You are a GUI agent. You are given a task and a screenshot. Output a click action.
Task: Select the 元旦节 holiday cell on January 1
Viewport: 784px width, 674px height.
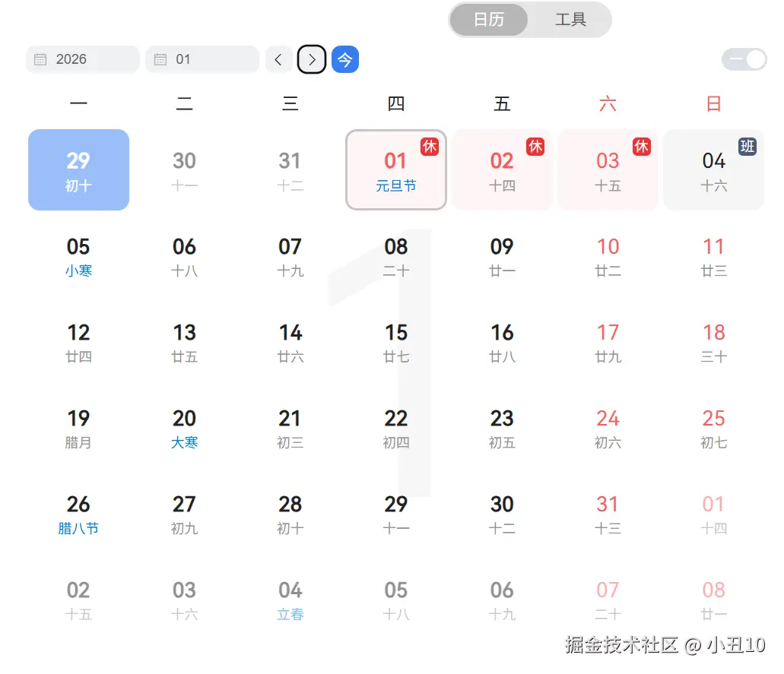[x=395, y=170]
